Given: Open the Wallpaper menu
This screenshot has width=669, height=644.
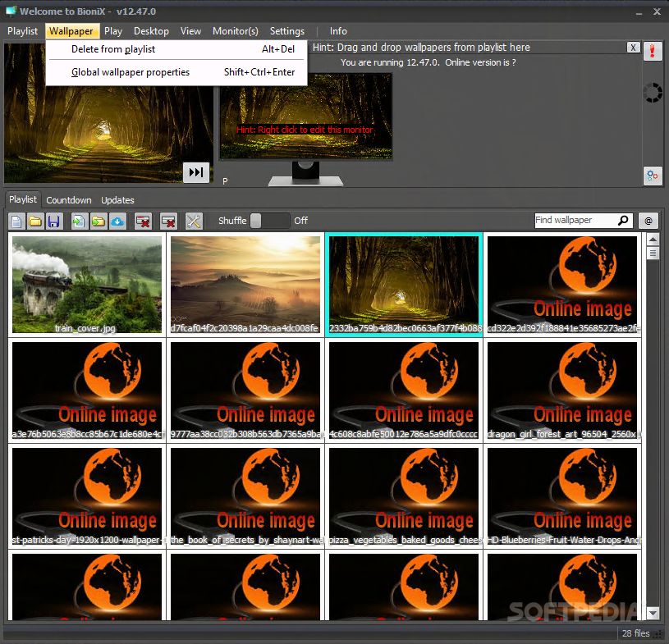Looking at the screenshot, I should (x=71, y=31).
